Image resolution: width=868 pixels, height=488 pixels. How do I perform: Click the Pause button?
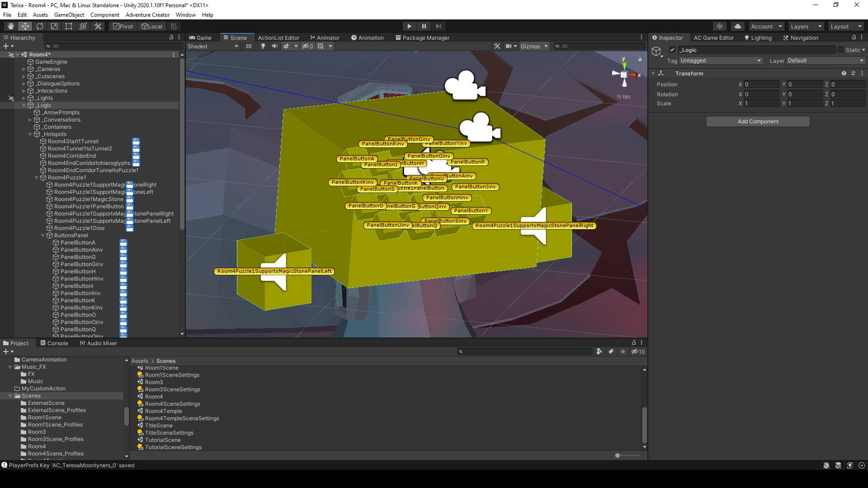[424, 26]
